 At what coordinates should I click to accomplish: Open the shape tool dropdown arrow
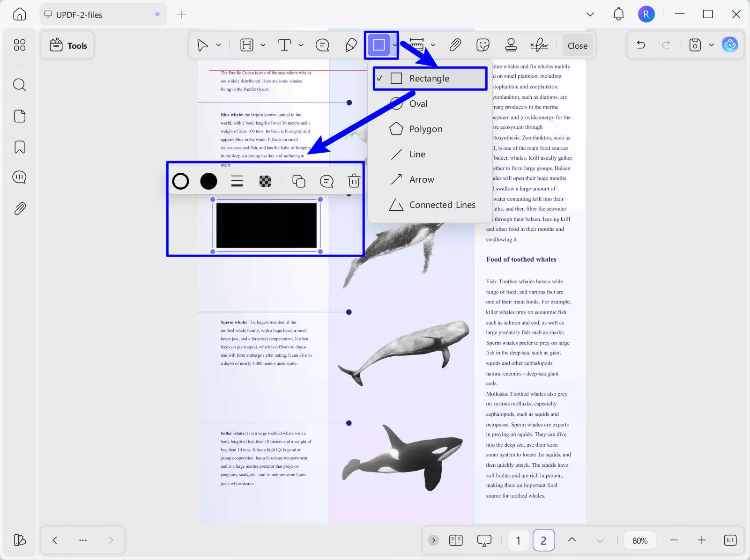[x=394, y=45]
